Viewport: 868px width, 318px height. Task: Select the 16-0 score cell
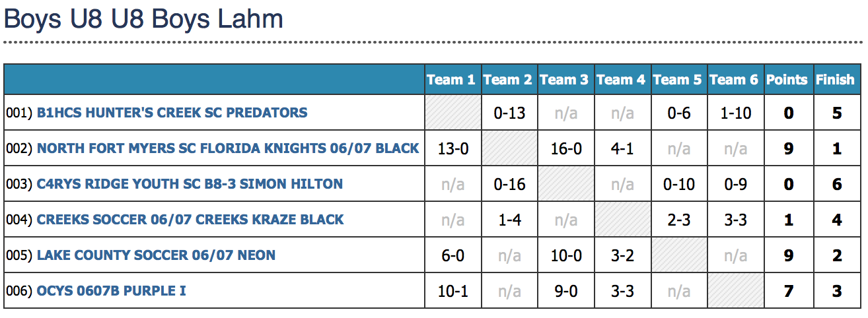566,148
